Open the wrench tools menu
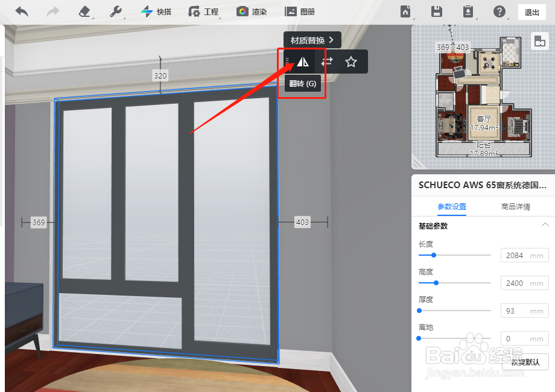This screenshot has height=392, width=555. (116, 11)
